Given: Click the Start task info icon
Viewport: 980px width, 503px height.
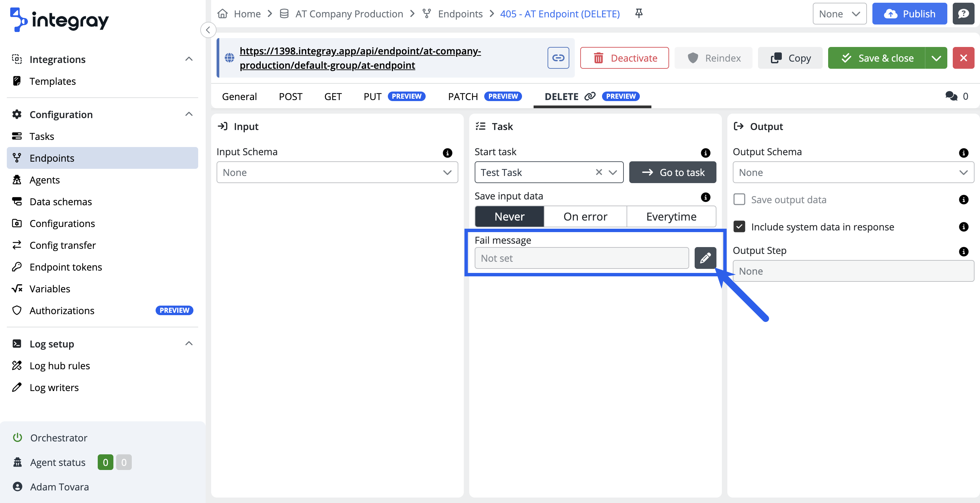Looking at the screenshot, I should (x=705, y=152).
